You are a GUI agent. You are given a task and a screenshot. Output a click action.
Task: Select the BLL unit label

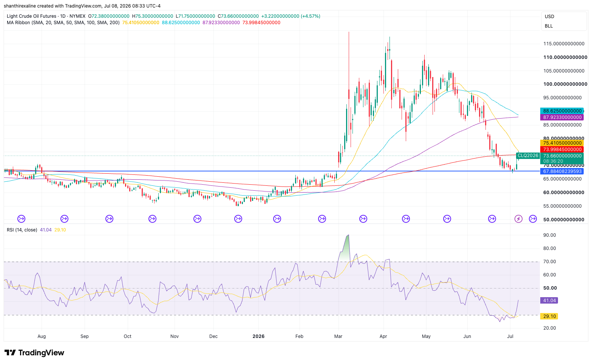(549, 26)
